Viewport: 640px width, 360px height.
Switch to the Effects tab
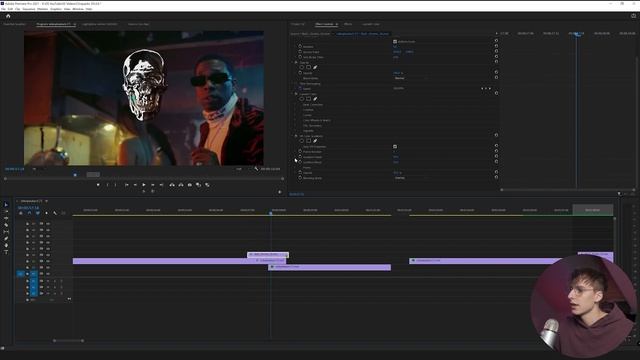point(348,24)
